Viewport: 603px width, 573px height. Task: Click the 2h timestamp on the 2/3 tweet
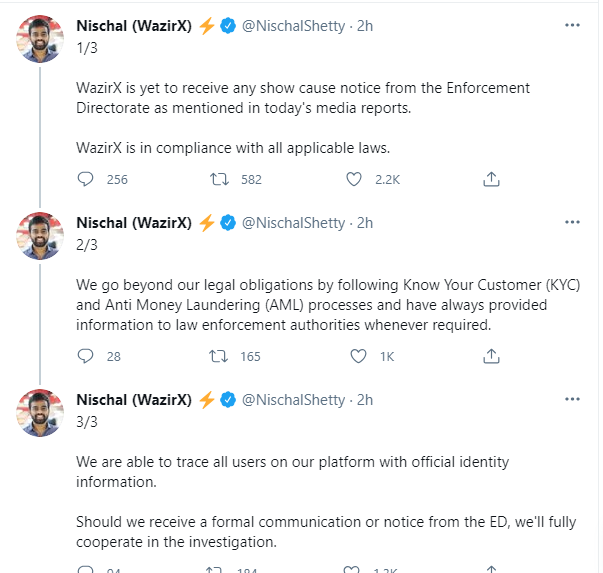point(365,222)
